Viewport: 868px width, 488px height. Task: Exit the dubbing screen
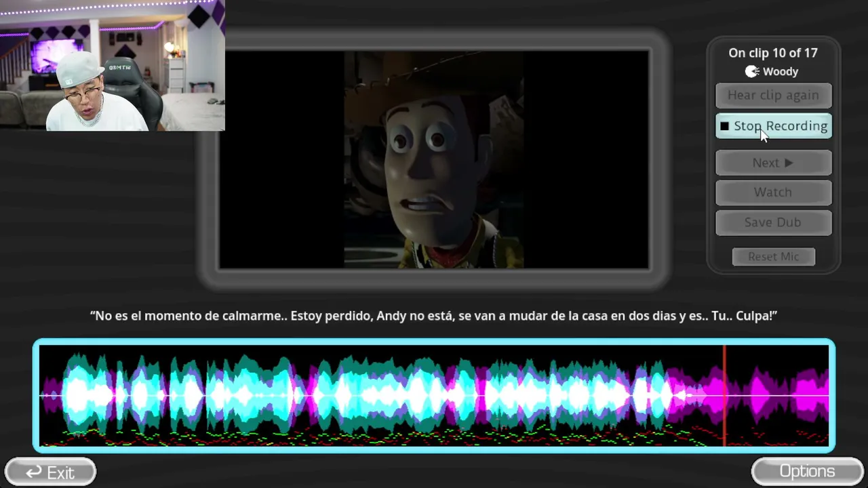tap(50, 472)
